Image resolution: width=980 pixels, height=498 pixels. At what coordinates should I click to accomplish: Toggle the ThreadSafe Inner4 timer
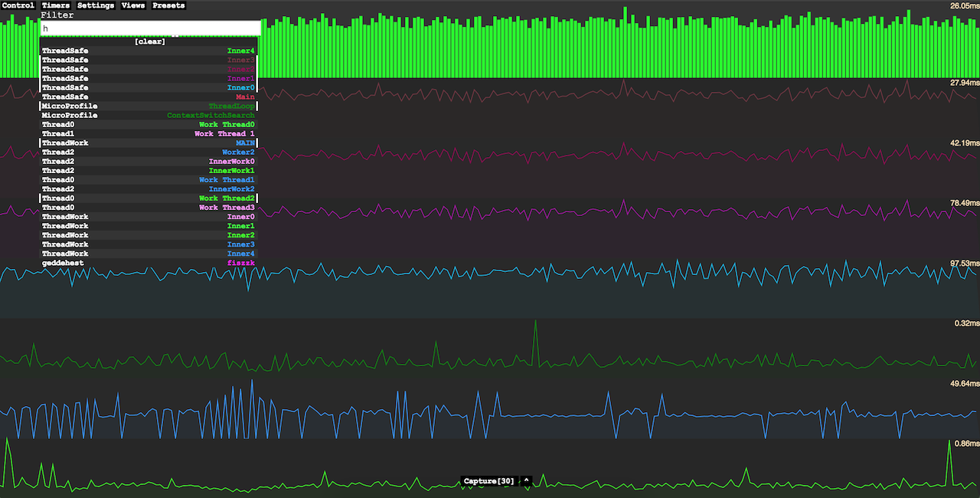pyautogui.click(x=149, y=51)
